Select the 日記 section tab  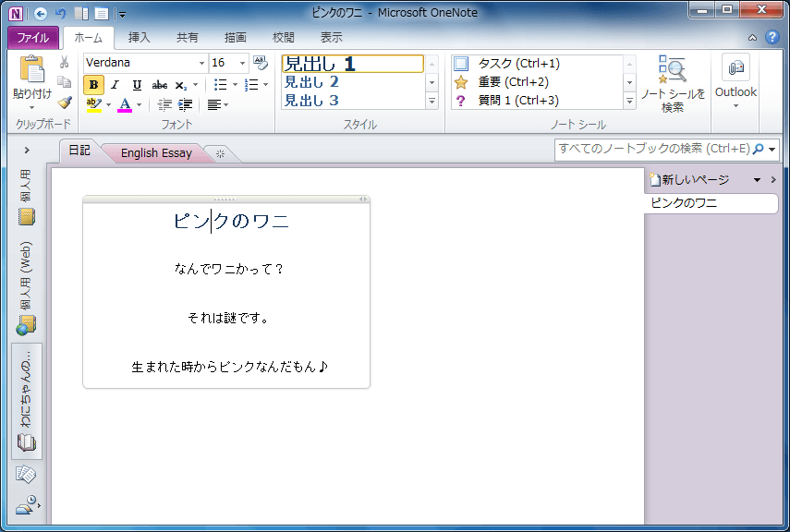tap(79, 151)
